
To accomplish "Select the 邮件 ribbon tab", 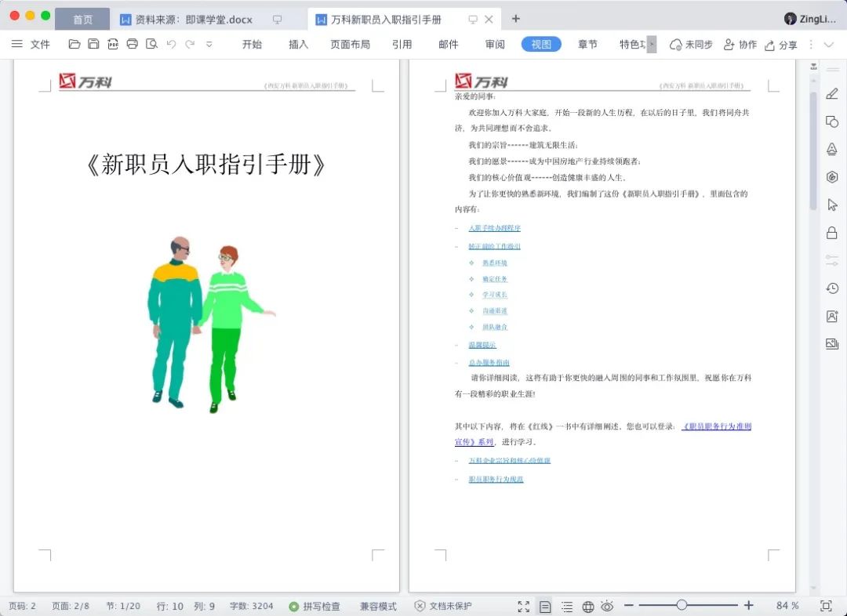I will tap(449, 44).
